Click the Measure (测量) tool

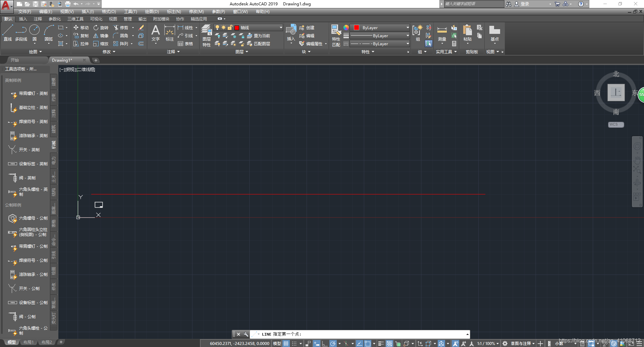point(442,34)
